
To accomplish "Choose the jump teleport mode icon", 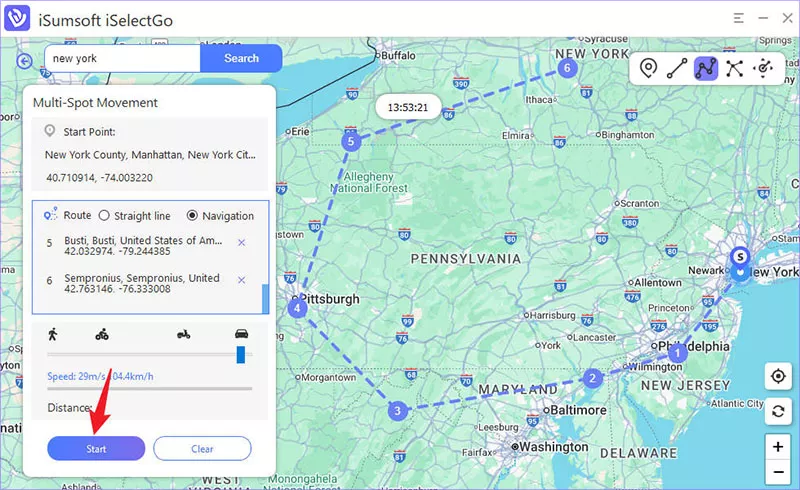I will click(735, 68).
